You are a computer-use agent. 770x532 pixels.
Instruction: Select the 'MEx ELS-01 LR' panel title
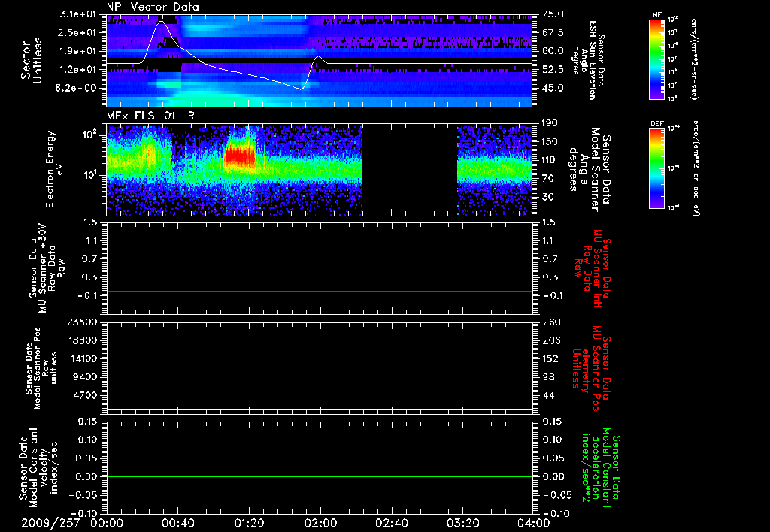(x=150, y=116)
